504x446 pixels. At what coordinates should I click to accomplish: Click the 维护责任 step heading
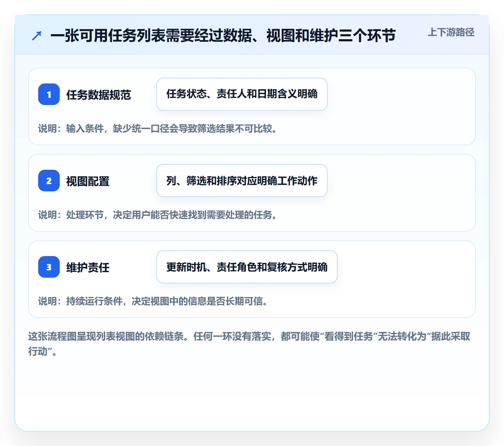tap(88, 268)
